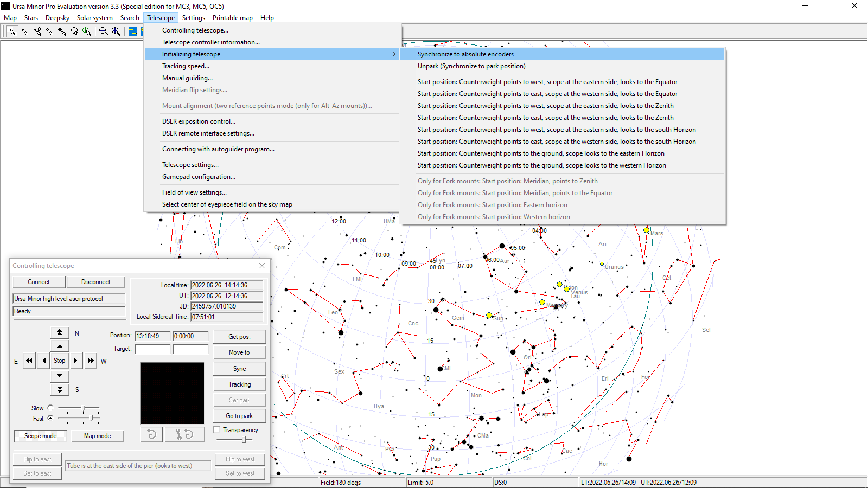Click fast move north double-arrow button
Viewport: 868px width, 488px height.
(x=60, y=332)
